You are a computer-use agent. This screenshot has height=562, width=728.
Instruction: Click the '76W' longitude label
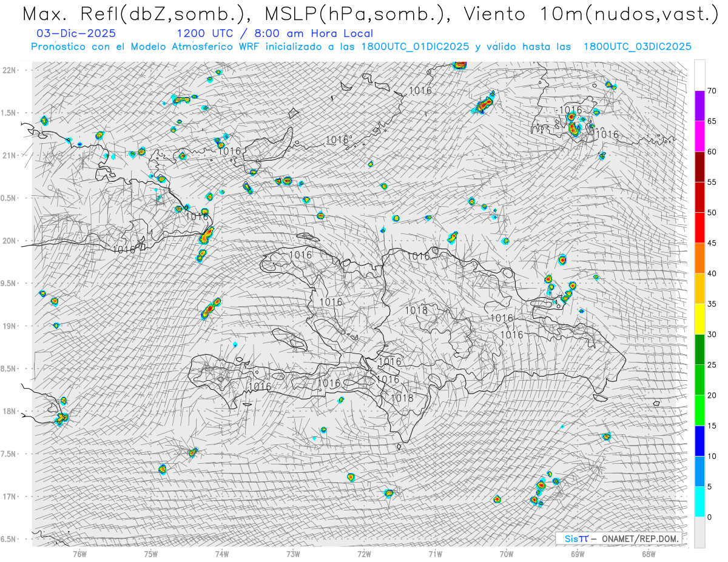pyautogui.click(x=79, y=554)
